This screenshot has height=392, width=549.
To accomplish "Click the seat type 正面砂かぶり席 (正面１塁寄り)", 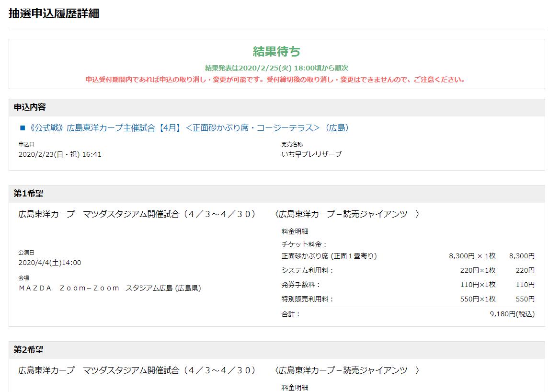I will click(x=329, y=256).
